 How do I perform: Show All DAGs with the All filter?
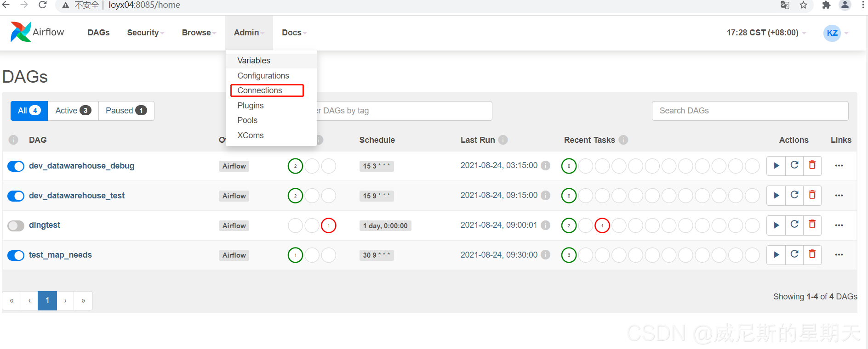(29, 111)
